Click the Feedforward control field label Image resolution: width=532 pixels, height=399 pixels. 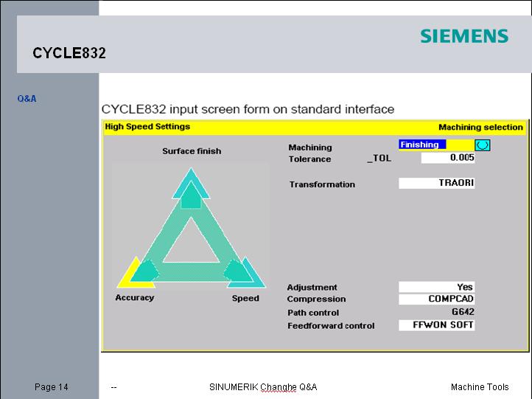tap(331, 326)
